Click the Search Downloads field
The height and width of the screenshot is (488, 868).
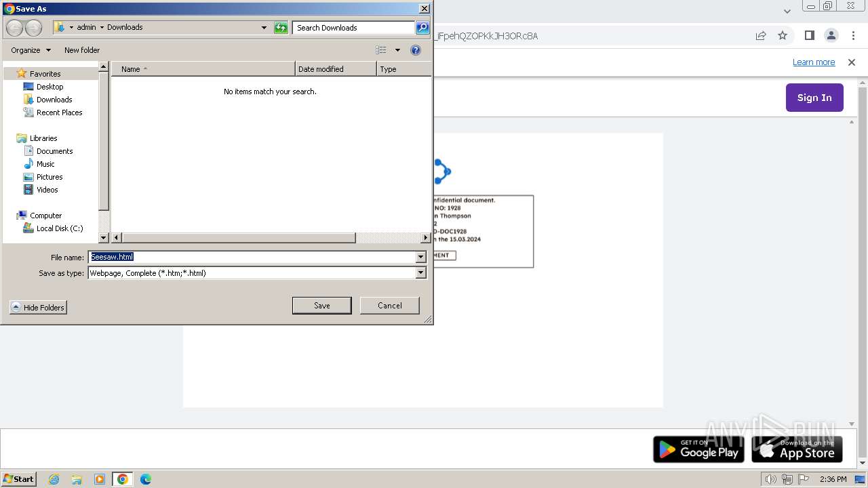[x=354, y=28]
